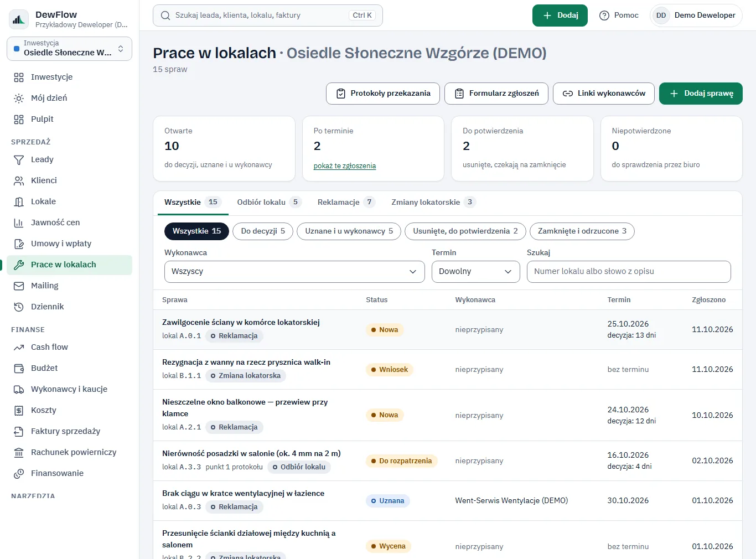The width and height of the screenshot is (756, 559).
Task: Click the green Dodaj button in header
Action: pos(560,15)
